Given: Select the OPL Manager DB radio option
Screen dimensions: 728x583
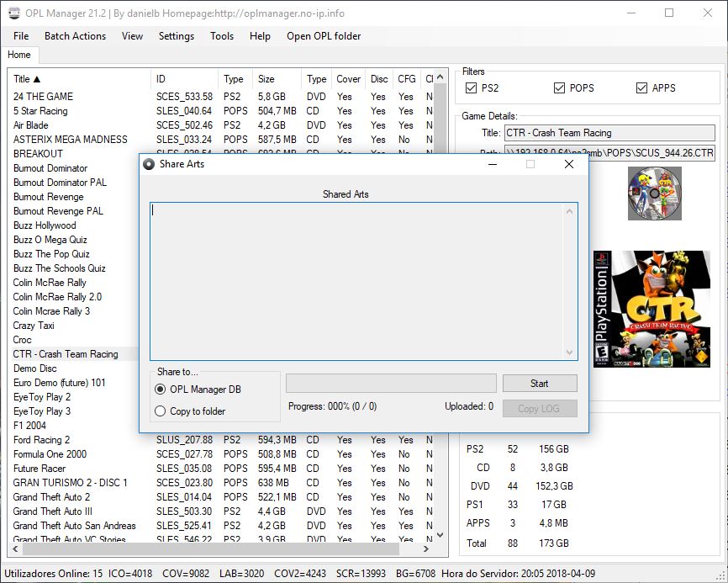Looking at the screenshot, I should tap(161, 390).
